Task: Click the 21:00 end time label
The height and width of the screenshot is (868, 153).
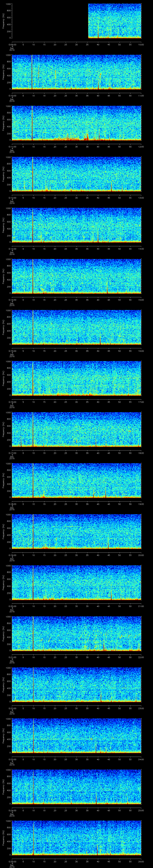Action: pyautogui.click(x=141, y=606)
